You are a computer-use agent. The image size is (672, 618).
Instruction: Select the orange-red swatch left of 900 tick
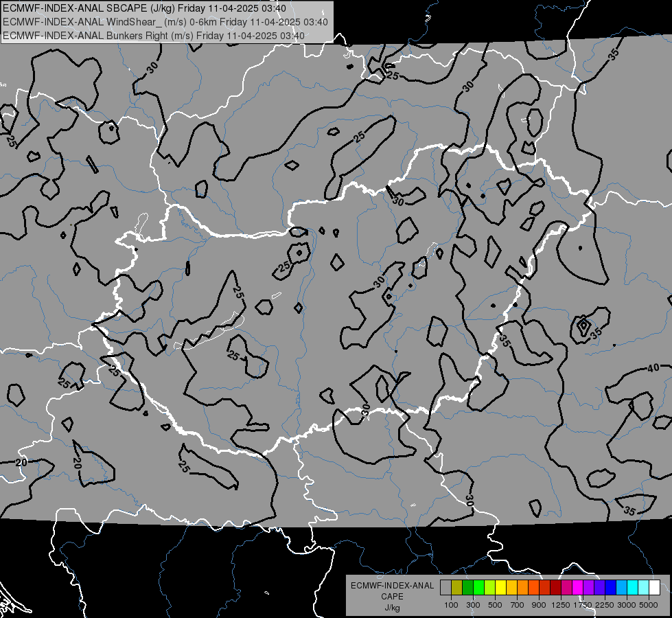click(533, 588)
